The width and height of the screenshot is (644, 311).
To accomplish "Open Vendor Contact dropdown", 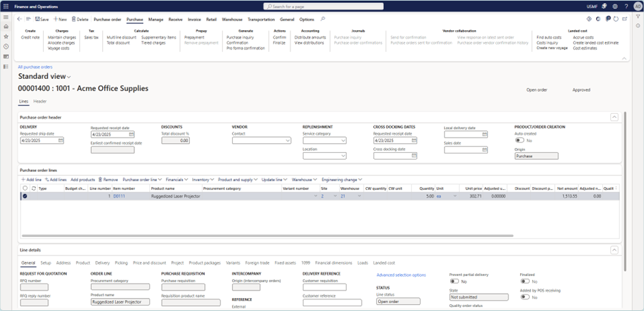I will click(288, 140).
